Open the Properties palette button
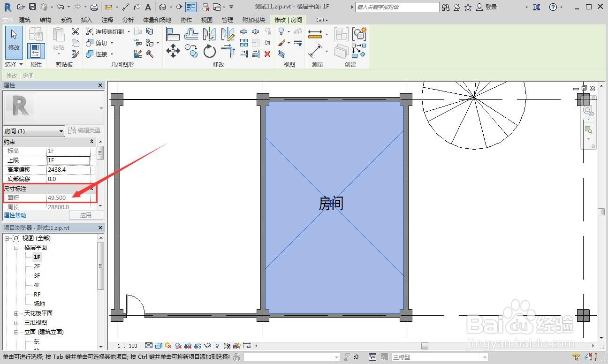The width and height of the screenshot is (608, 364). tap(36, 50)
